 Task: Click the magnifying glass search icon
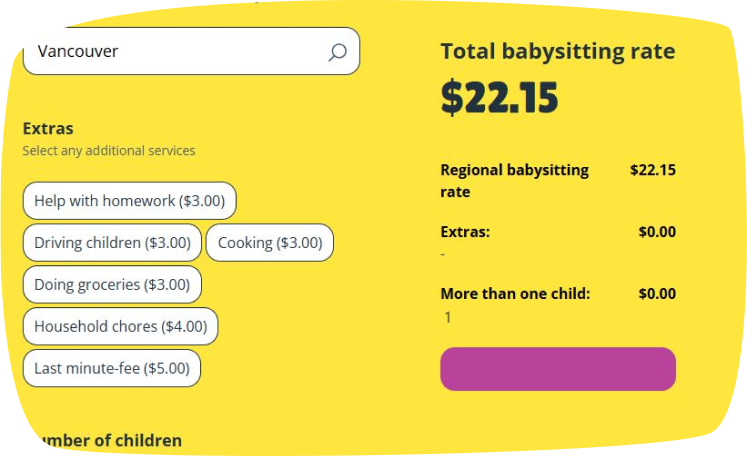(337, 52)
